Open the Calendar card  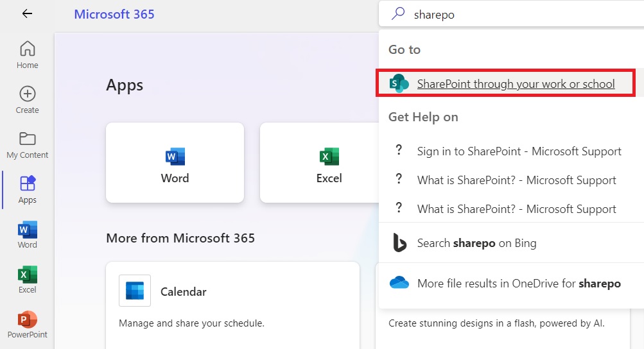[x=232, y=305]
